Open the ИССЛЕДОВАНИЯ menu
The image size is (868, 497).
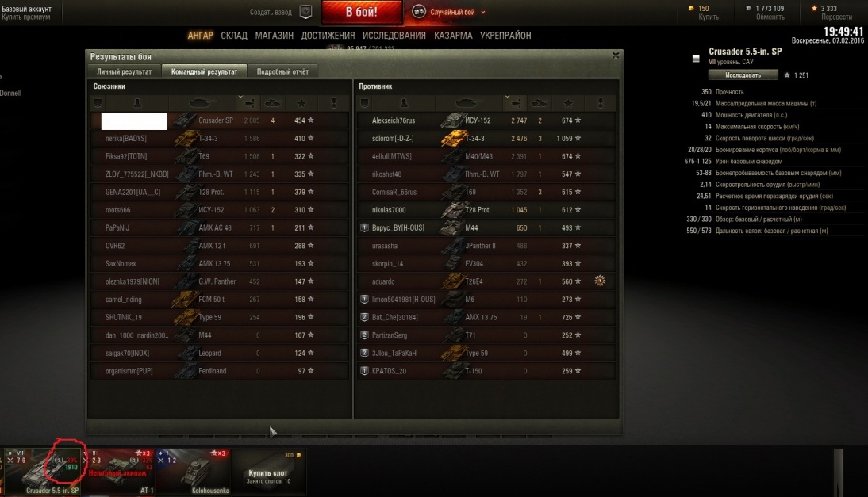394,36
